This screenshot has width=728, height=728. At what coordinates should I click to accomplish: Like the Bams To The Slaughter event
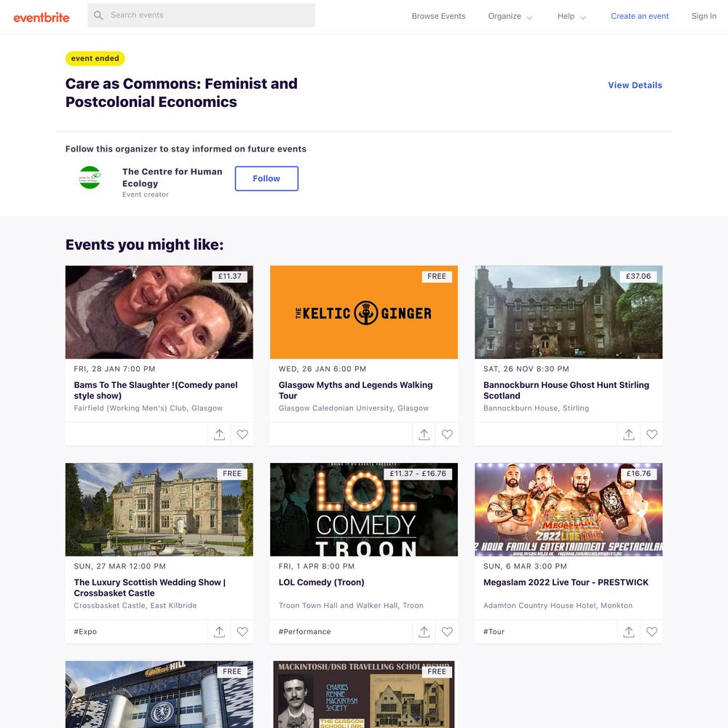pos(242,434)
